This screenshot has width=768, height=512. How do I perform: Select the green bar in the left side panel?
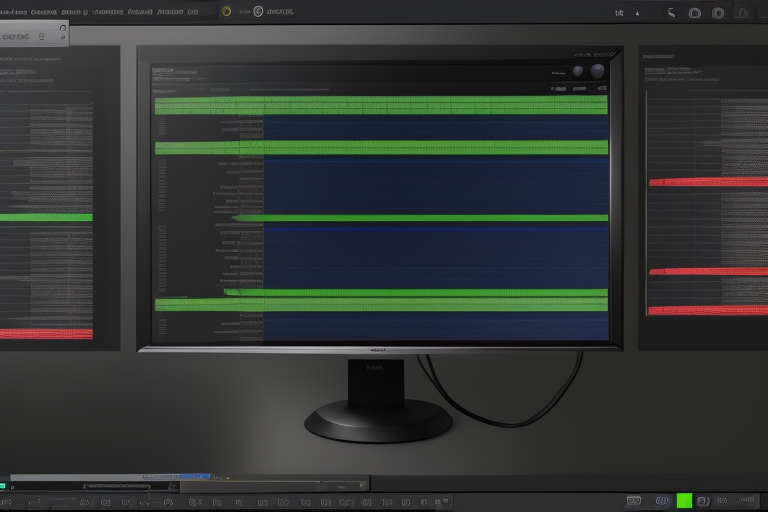point(46,217)
